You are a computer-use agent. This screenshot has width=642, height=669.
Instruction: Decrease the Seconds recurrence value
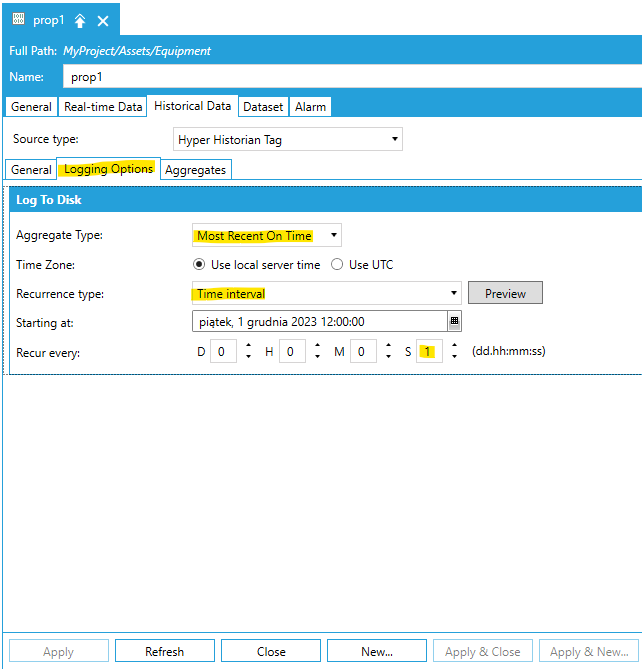[x=455, y=357]
